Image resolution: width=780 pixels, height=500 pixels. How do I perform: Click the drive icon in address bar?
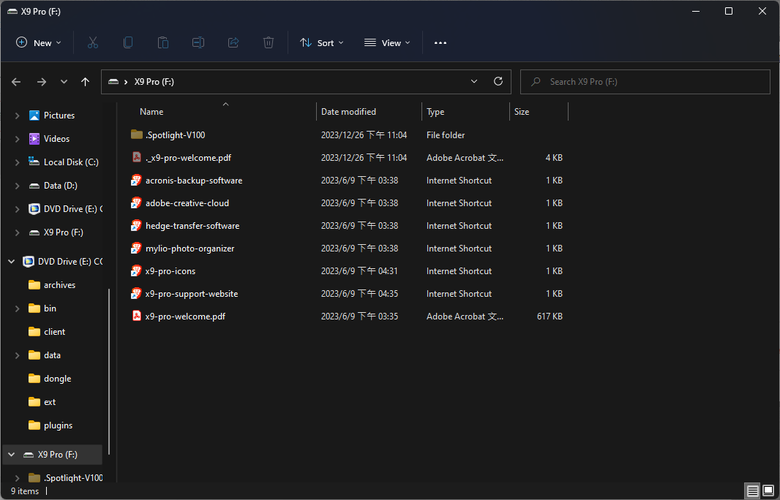[113, 82]
